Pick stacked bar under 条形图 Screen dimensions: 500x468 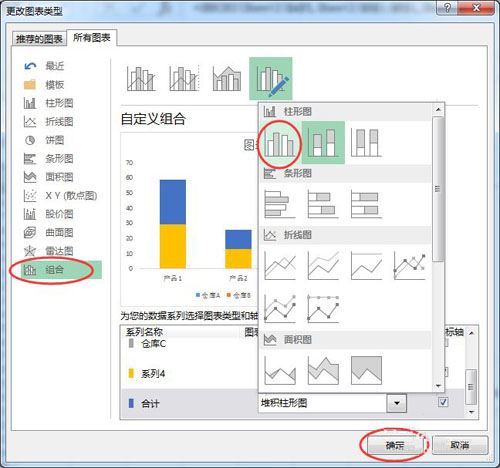323,204
